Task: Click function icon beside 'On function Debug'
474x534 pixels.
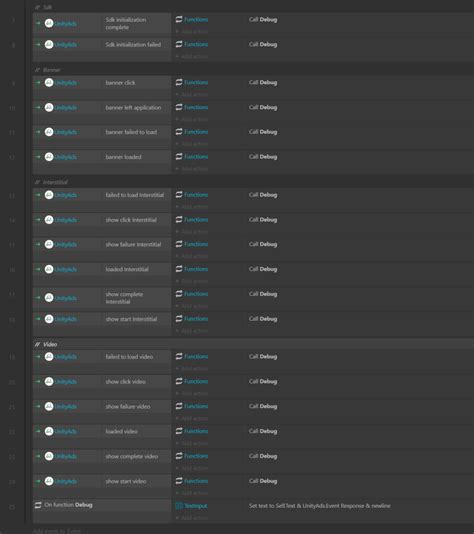Action: click(x=38, y=505)
